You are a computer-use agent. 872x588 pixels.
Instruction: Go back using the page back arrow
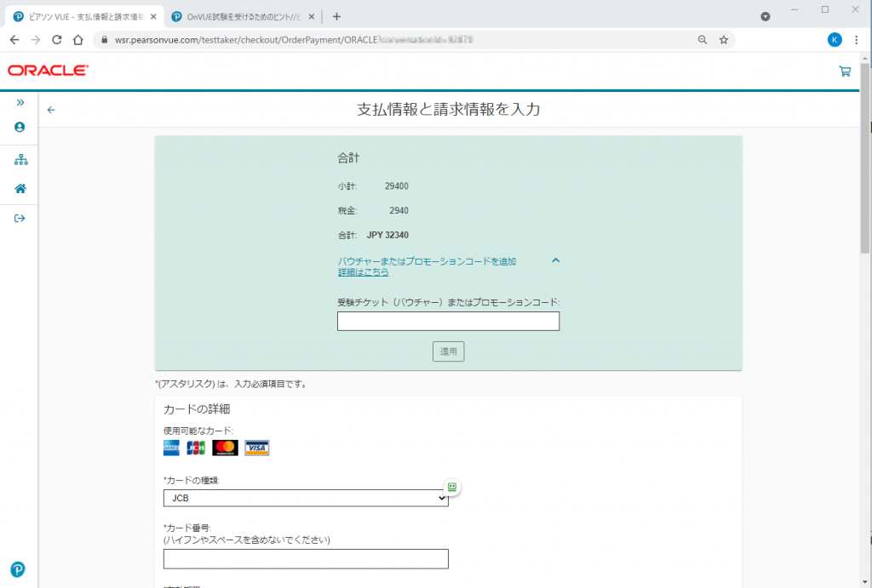pyautogui.click(x=51, y=110)
